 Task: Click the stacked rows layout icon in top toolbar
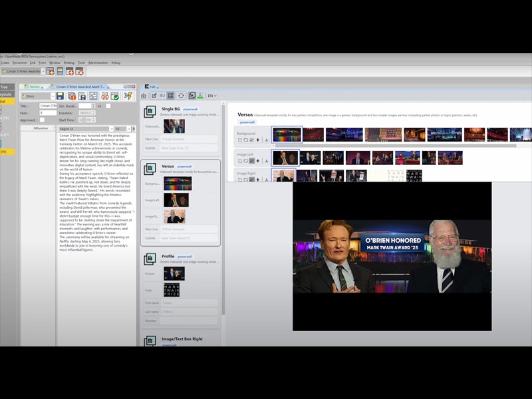pyautogui.click(x=60, y=71)
